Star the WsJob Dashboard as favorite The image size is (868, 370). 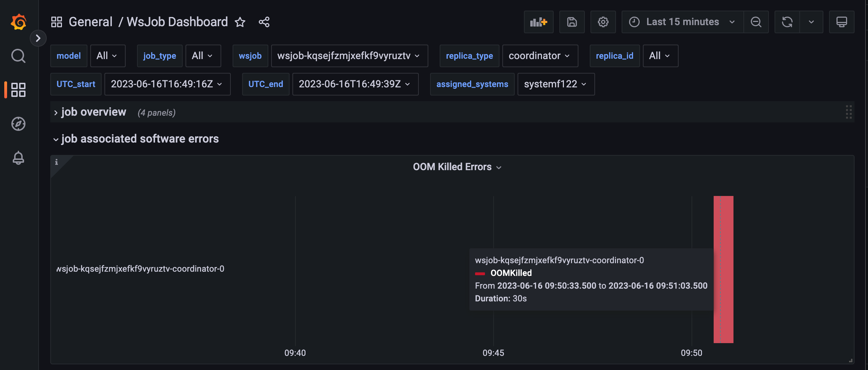pyautogui.click(x=240, y=22)
